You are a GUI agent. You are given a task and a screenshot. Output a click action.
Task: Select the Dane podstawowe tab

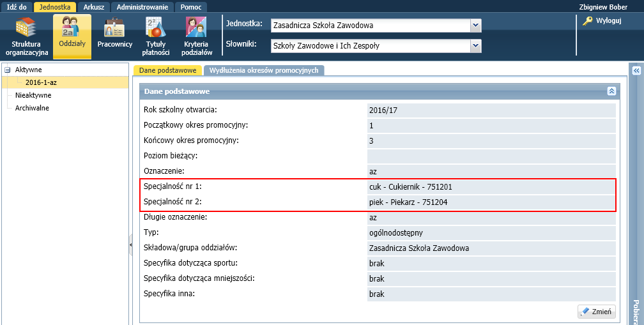click(x=167, y=70)
